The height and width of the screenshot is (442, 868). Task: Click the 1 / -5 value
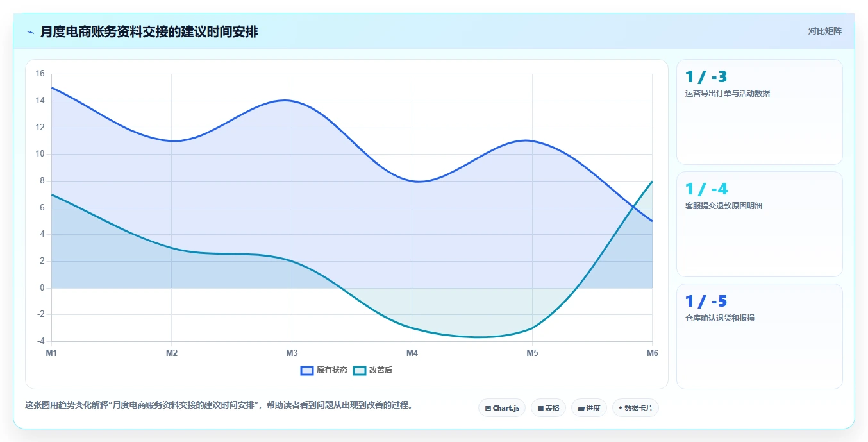point(706,302)
